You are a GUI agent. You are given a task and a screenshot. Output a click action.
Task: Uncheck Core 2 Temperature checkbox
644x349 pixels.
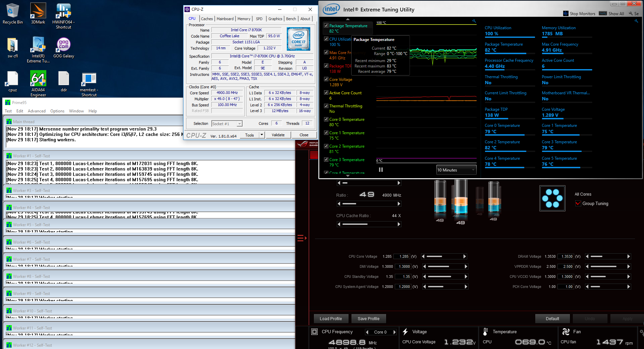(x=326, y=146)
